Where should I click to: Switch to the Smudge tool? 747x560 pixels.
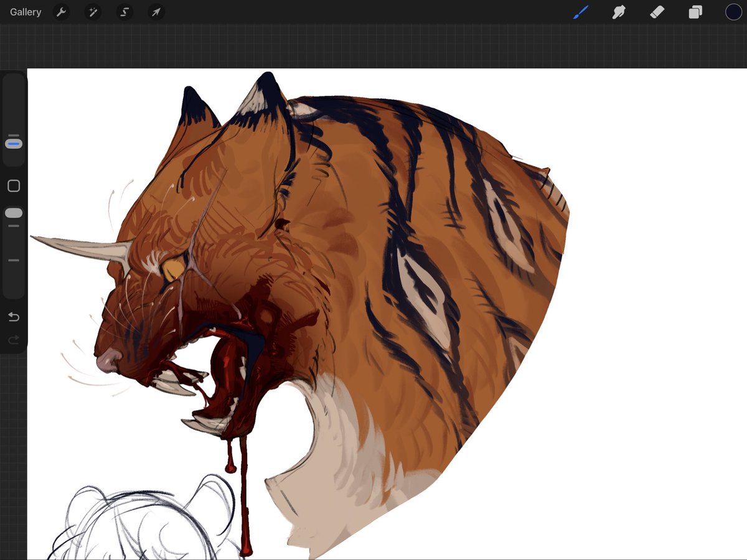619,12
